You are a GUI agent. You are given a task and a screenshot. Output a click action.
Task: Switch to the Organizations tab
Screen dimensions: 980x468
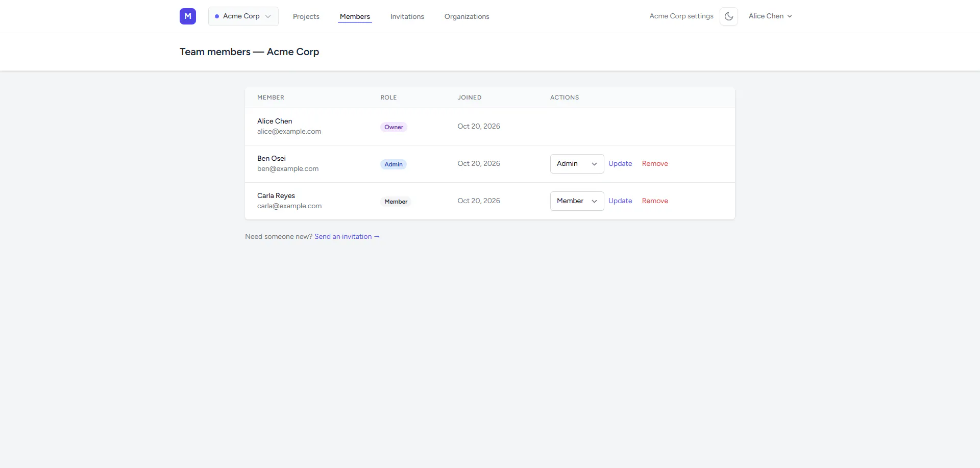click(467, 16)
